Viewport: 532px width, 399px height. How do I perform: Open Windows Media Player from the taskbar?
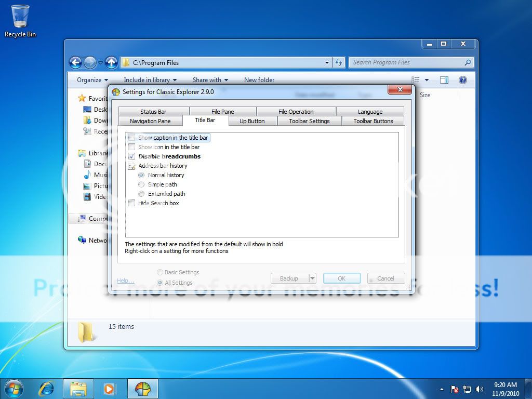pyautogui.click(x=109, y=388)
